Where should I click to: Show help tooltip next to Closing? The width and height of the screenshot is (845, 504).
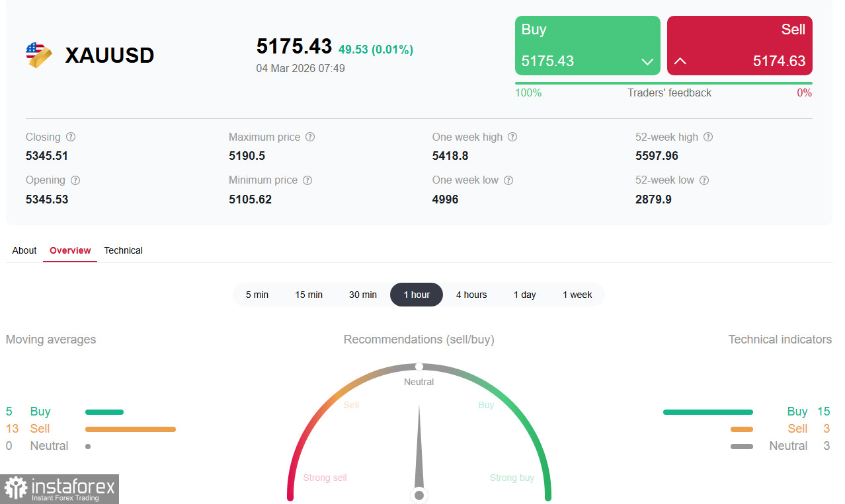tap(71, 137)
